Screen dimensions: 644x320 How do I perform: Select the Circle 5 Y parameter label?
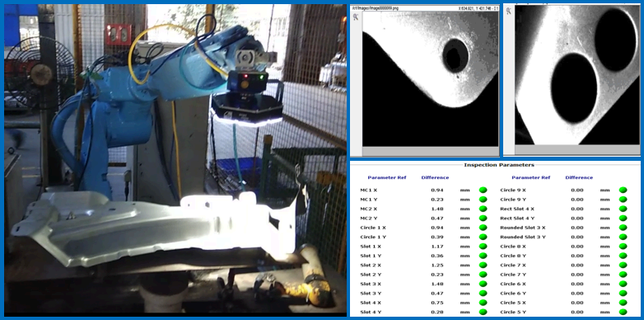pyautogui.click(x=513, y=313)
